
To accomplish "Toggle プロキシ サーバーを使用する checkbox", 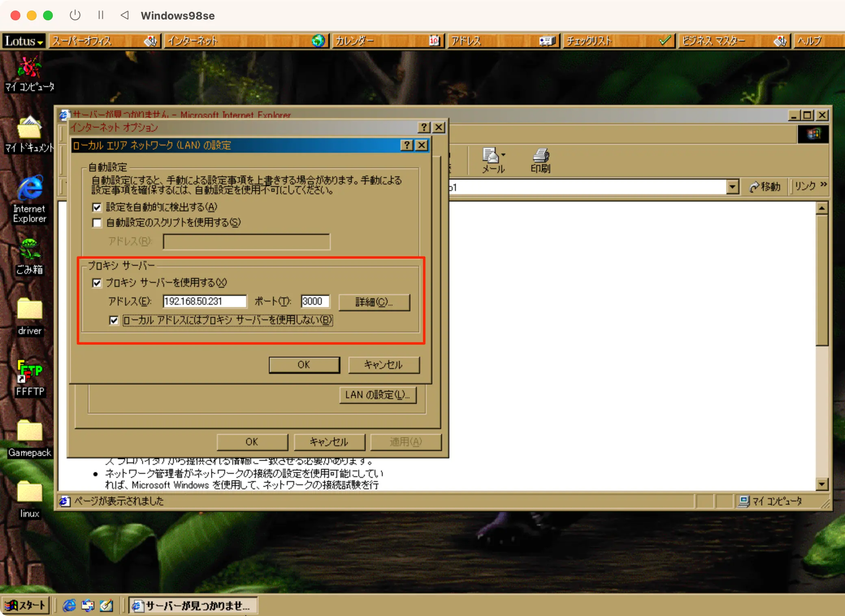I will [97, 283].
